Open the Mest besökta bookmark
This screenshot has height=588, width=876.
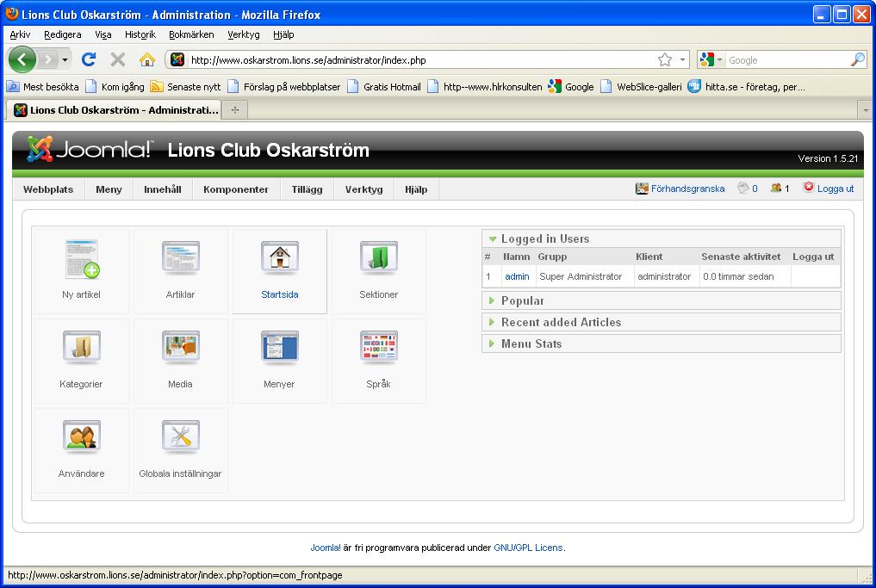(x=42, y=87)
